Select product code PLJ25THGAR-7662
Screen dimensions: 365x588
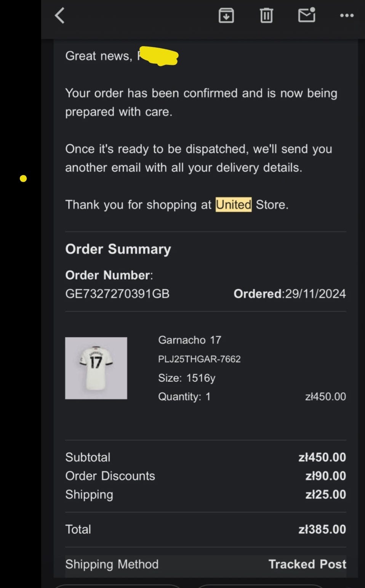coord(199,359)
